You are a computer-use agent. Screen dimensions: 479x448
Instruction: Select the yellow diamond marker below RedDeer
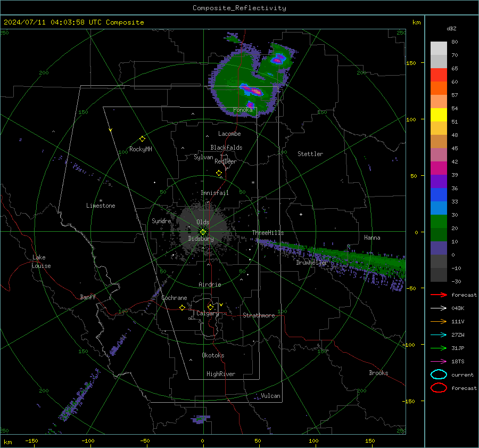point(219,173)
